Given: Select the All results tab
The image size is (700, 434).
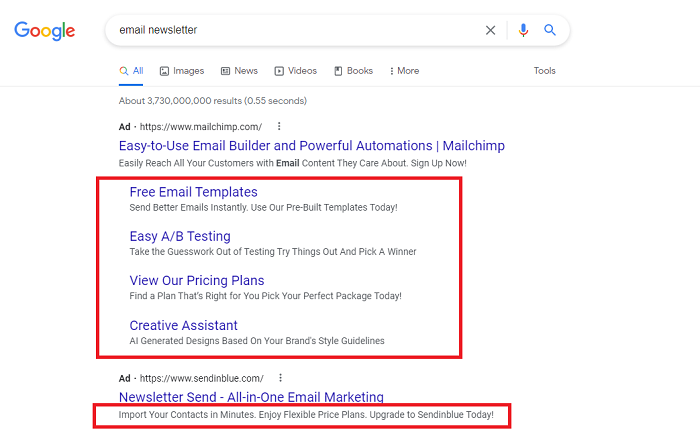Looking at the screenshot, I should click(x=131, y=71).
